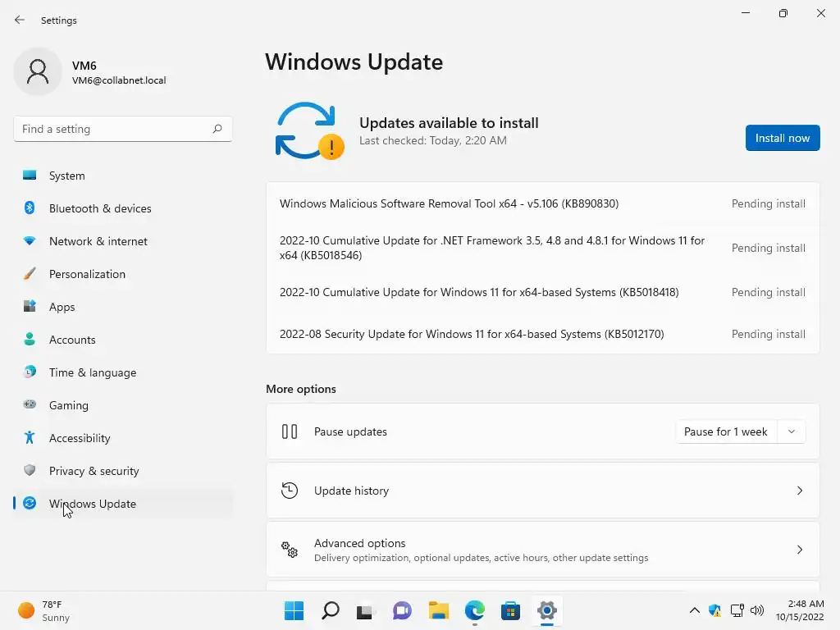Screen dimensions: 840x630
Task: Restore down the Settings window
Action: (x=783, y=13)
